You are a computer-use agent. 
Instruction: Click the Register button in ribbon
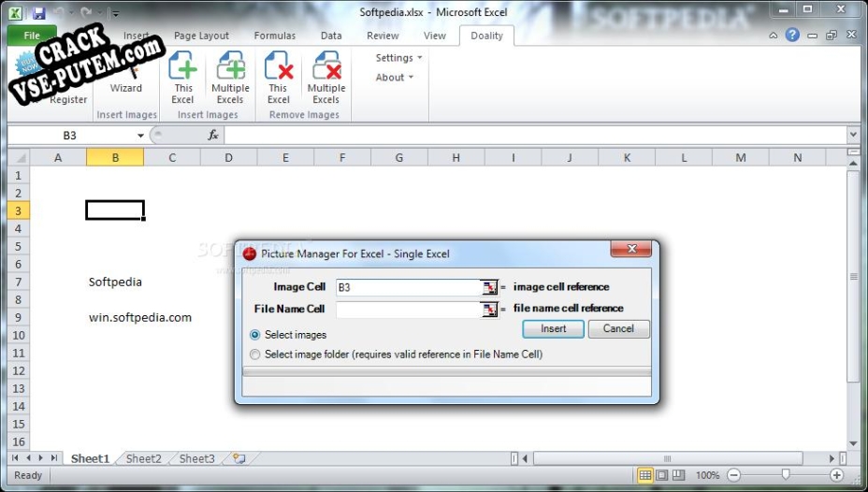click(68, 100)
